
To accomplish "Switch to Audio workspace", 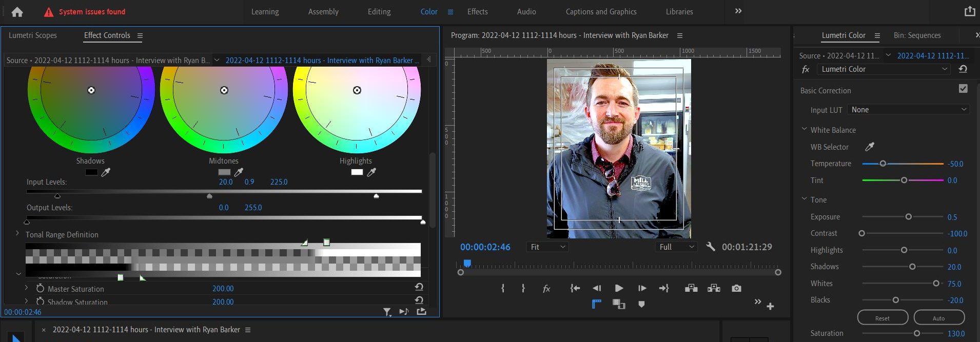I will click(526, 11).
